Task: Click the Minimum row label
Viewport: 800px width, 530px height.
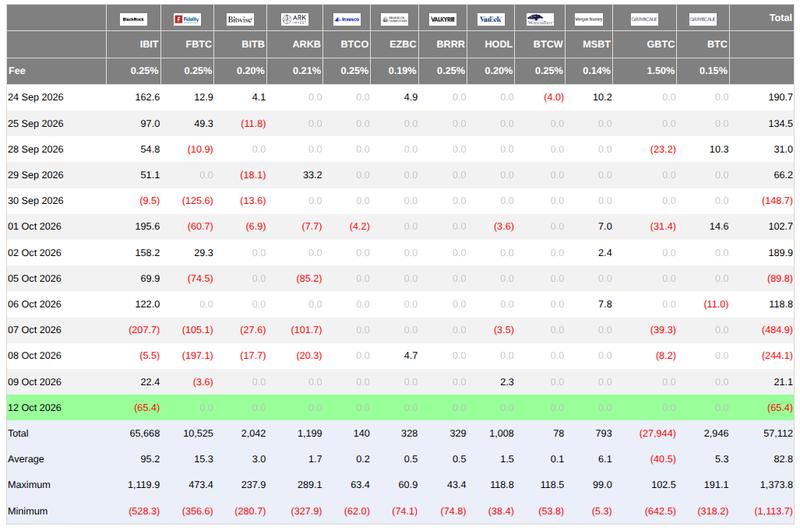Action: click(28, 511)
